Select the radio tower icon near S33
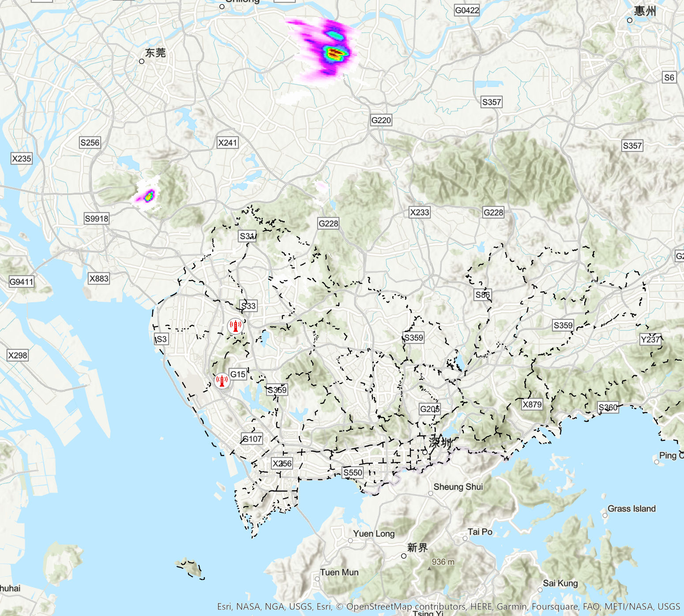The height and width of the screenshot is (616, 684). click(235, 326)
